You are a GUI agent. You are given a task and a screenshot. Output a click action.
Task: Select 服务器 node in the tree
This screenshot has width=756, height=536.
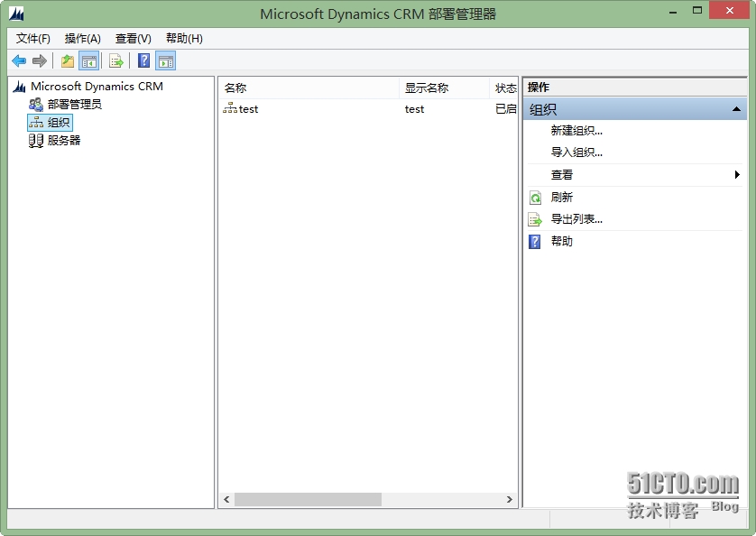pos(64,141)
